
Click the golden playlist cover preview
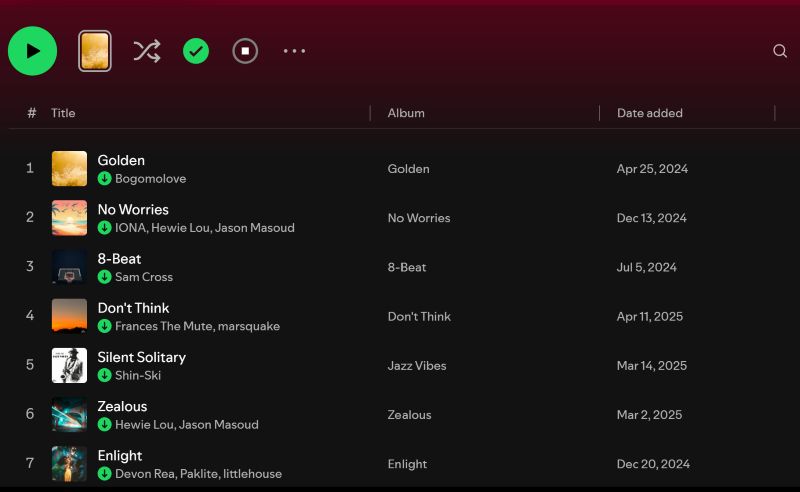(95, 51)
